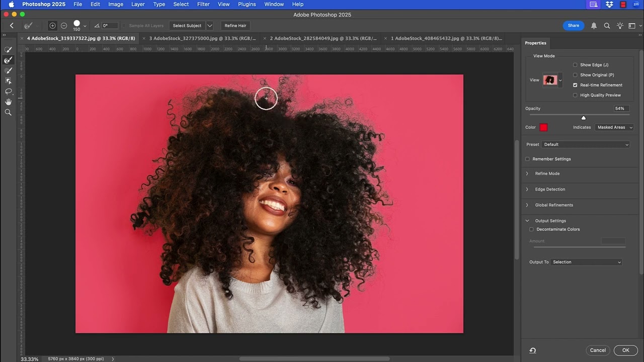Screen dimensions: 644x362
Task: Click the Opacity slider handle
Action: (x=584, y=118)
